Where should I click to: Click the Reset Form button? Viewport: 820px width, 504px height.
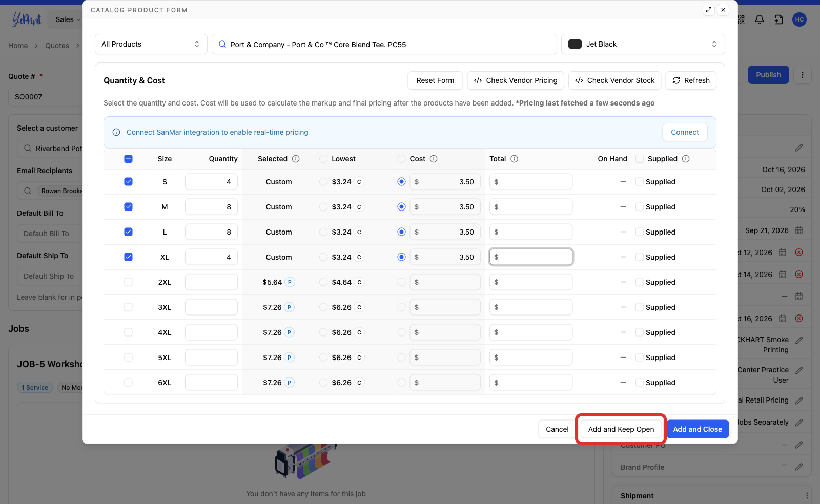(435, 80)
